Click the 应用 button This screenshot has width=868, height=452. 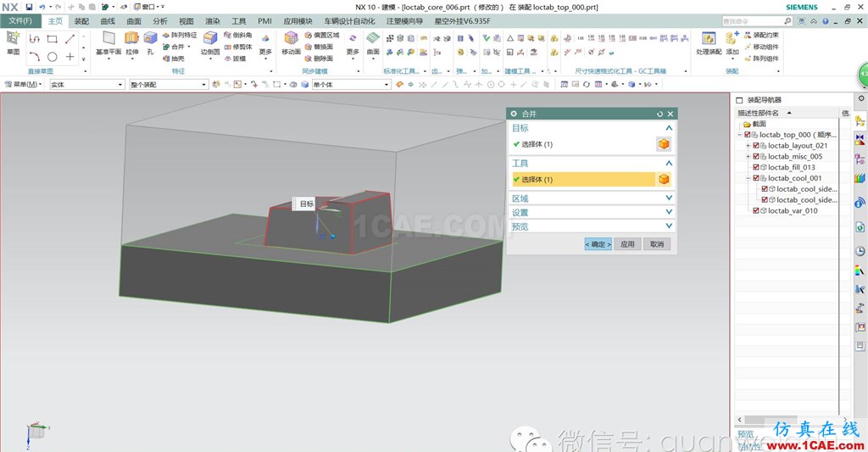[x=626, y=244]
